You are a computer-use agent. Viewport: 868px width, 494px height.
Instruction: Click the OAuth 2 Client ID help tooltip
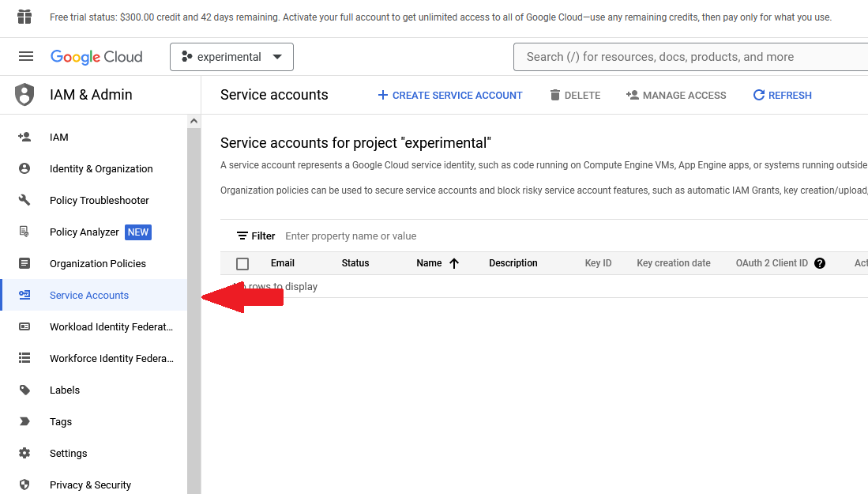(820, 262)
